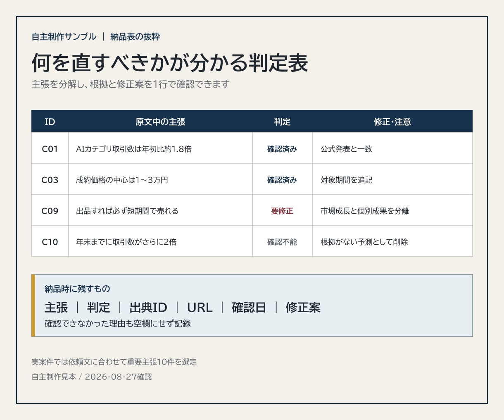Click the line 確認できなかった理由も空欄にせず記録
Viewport: 504px width, 420px height.
click(x=118, y=323)
